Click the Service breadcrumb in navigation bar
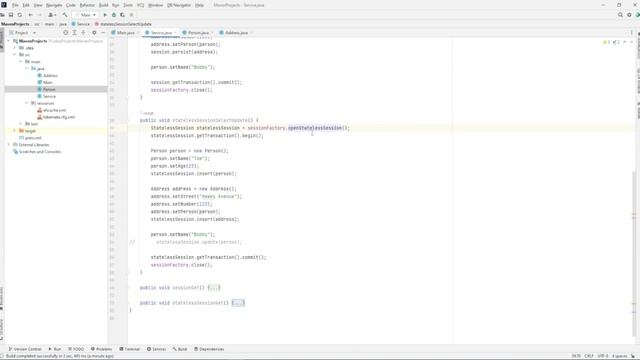Screen dimensions: 640x360 point(81,24)
